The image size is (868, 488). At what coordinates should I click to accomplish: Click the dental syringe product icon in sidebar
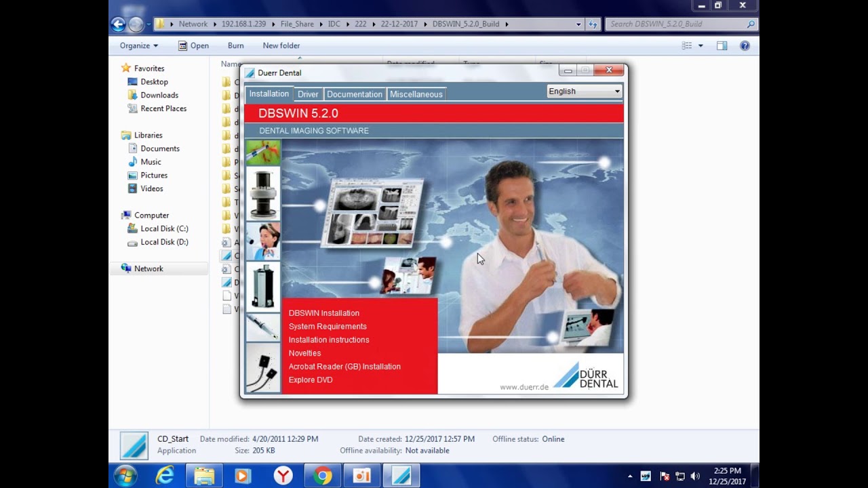[262, 152]
